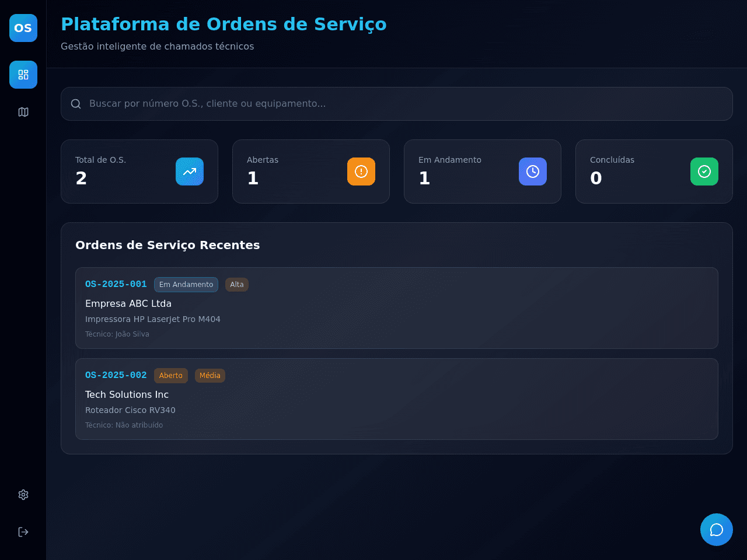This screenshot has width=747, height=560.
Task: Open settings via the gear icon
Action: (23, 495)
